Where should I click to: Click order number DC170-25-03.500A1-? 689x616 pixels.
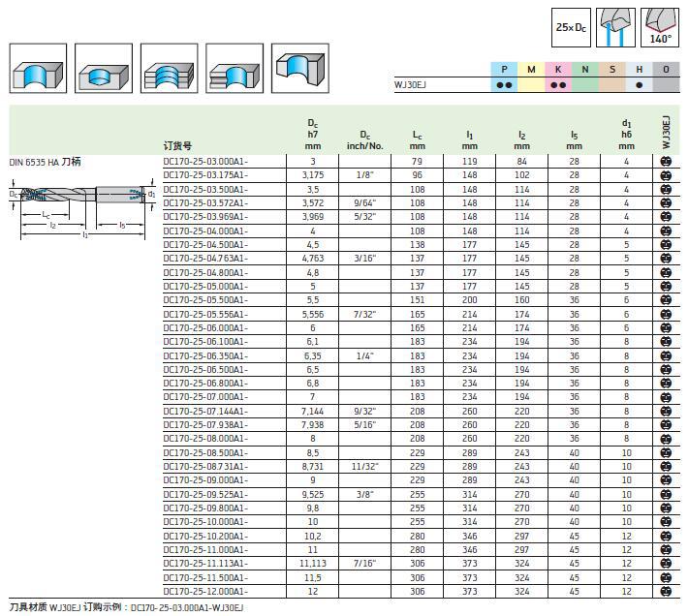point(205,189)
